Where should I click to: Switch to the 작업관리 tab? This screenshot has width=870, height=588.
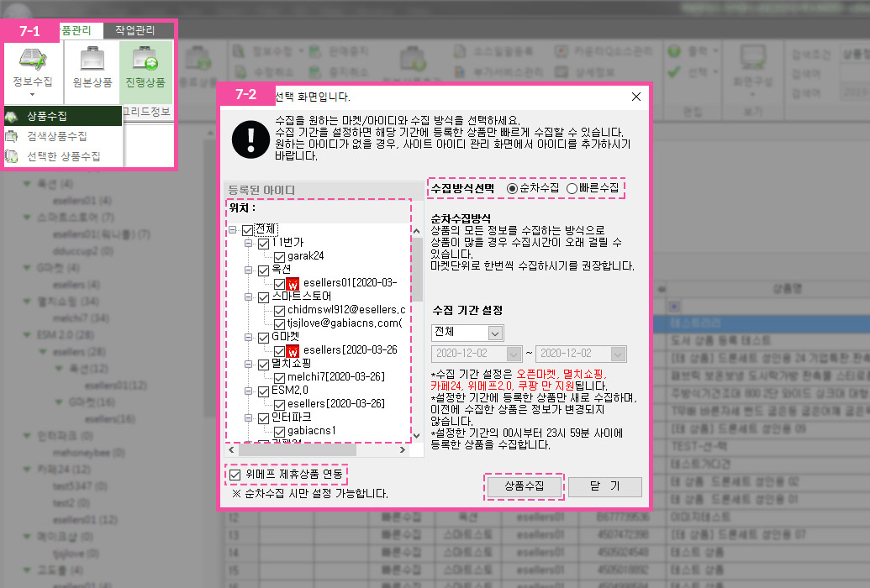tap(134, 30)
